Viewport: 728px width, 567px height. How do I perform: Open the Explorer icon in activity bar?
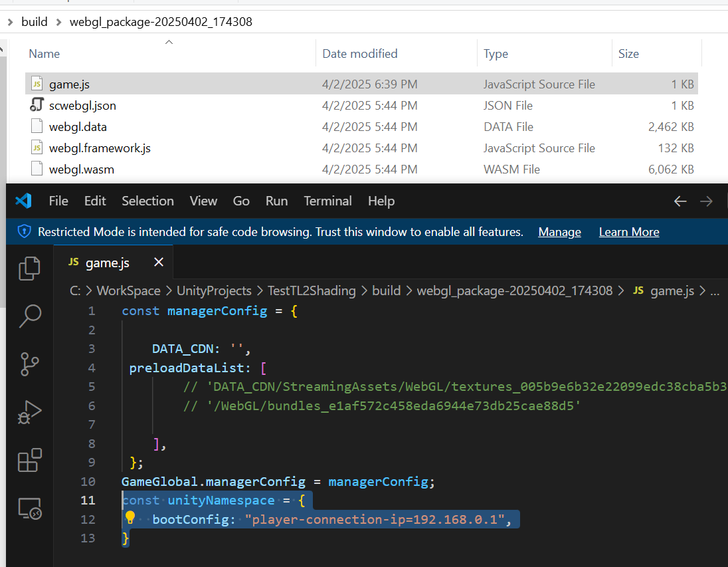(29, 268)
